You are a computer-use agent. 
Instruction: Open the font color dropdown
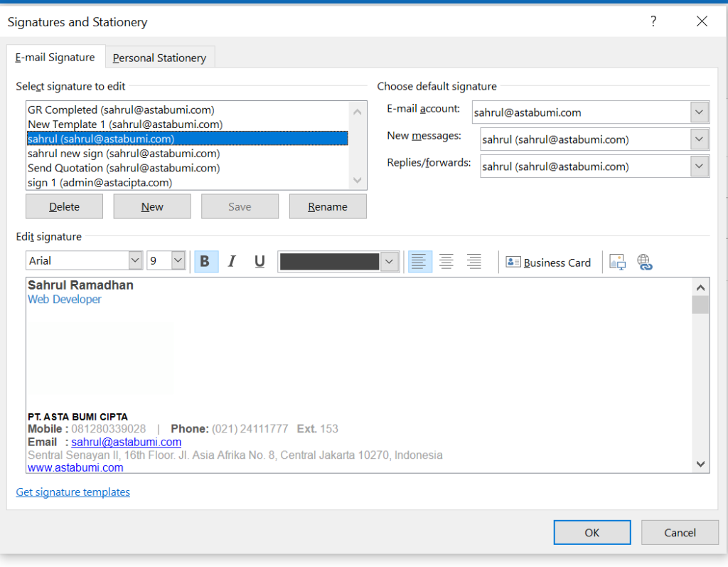coord(388,262)
